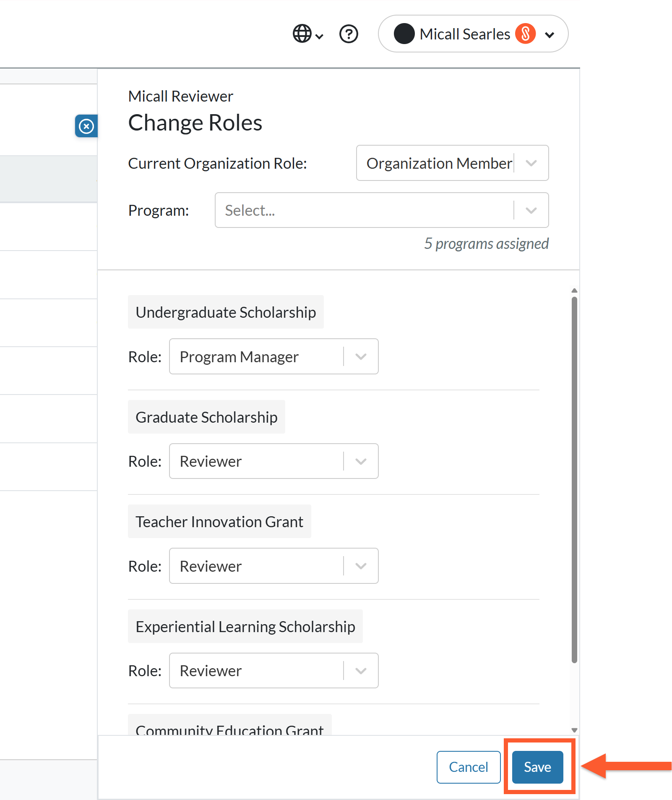672x800 pixels.
Task: Click the Save button
Action: tap(537, 767)
